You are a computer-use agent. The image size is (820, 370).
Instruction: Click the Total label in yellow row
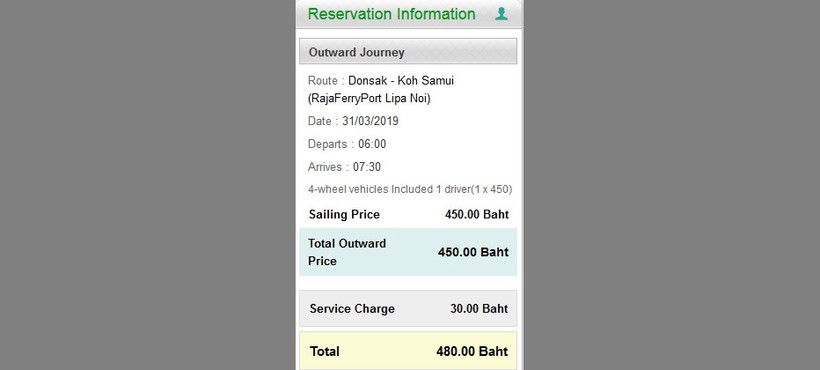tap(324, 351)
